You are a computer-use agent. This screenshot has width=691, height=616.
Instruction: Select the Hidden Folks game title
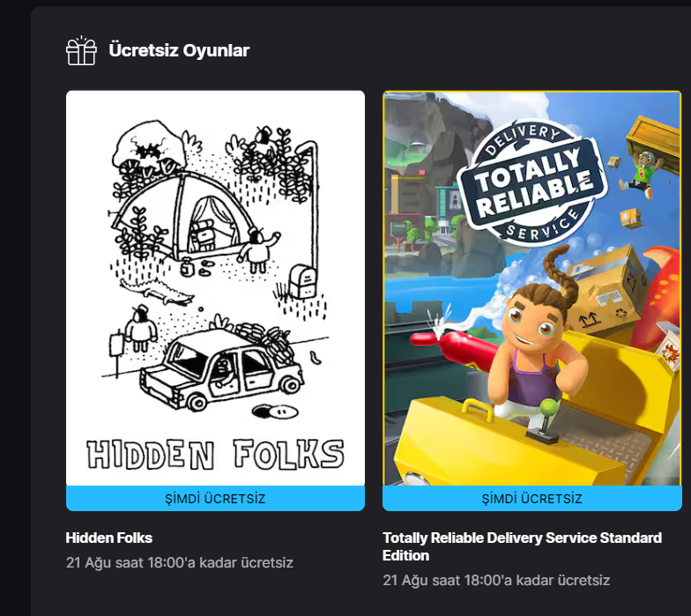pyautogui.click(x=109, y=538)
